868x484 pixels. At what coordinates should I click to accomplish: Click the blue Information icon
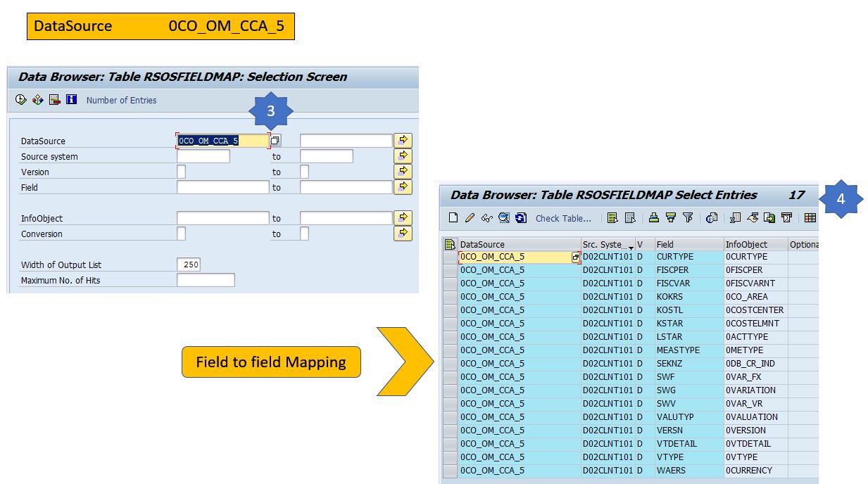[x=71, y=100]
